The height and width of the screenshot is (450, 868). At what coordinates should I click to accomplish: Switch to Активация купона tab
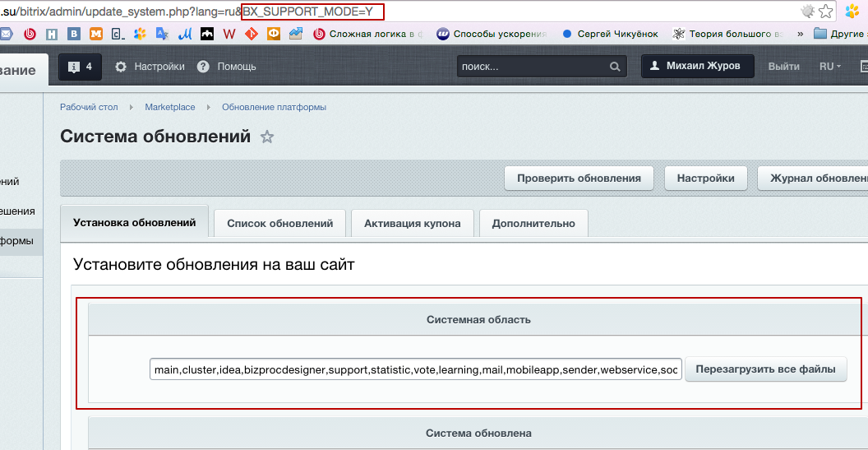413,223
